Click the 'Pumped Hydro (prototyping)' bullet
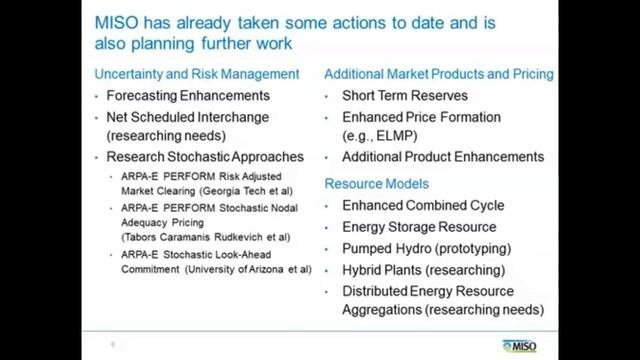The image size is (640, 360). point(427,249)
